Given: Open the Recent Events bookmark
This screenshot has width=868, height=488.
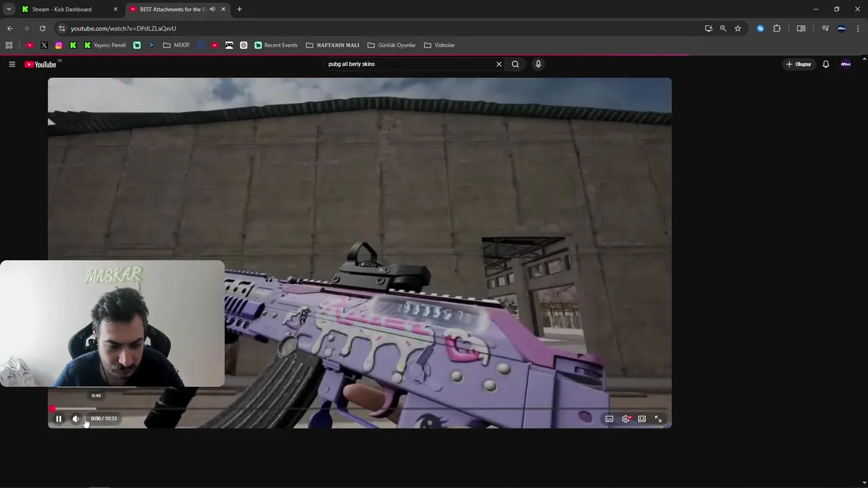Looking at the screenshot, I should click(276, 45).
